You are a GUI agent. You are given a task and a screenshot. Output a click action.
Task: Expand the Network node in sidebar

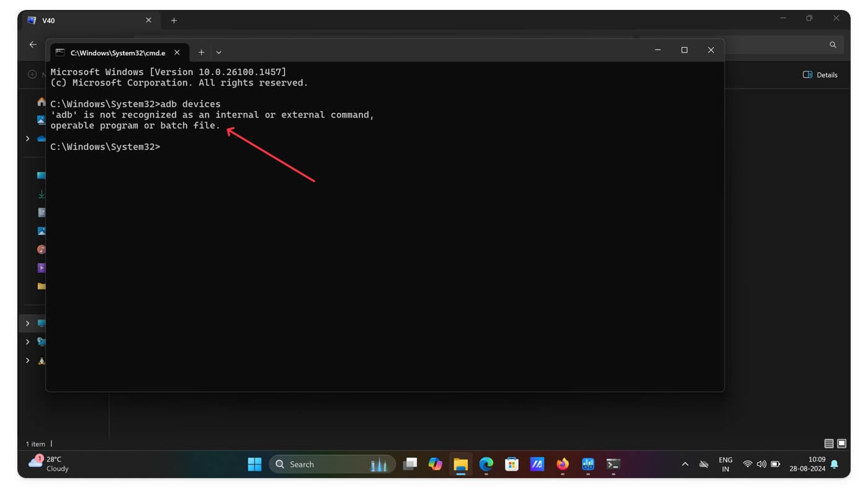tap(27, 342)
